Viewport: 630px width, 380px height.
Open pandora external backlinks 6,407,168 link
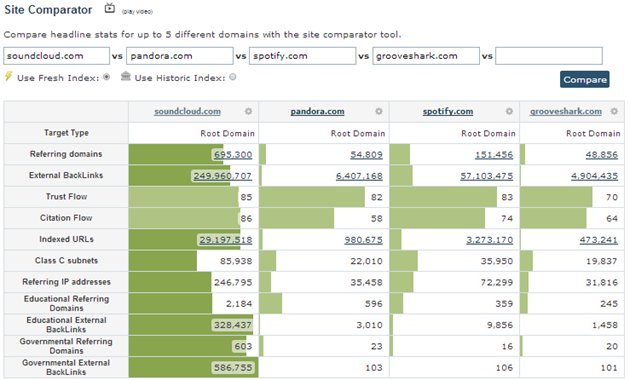pos(359,176)
